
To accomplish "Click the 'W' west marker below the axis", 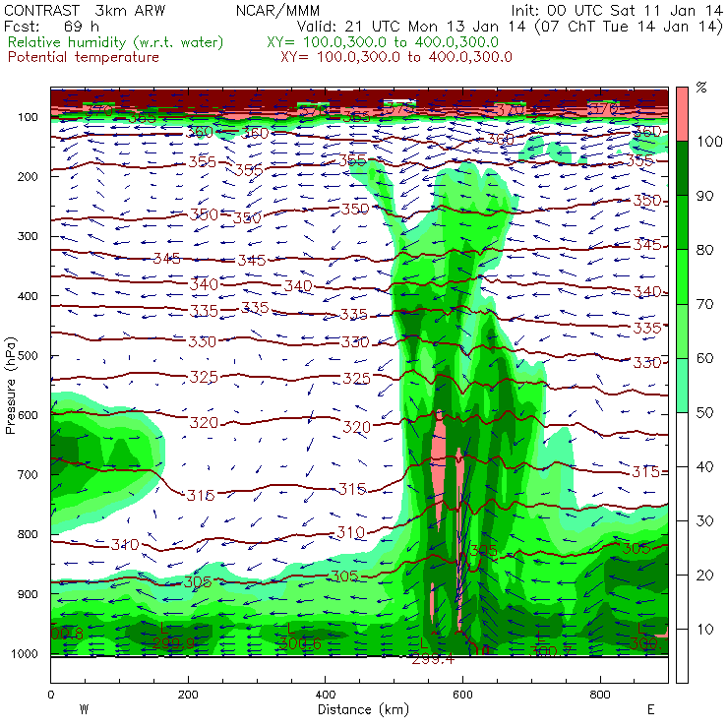I will [84, 709].
